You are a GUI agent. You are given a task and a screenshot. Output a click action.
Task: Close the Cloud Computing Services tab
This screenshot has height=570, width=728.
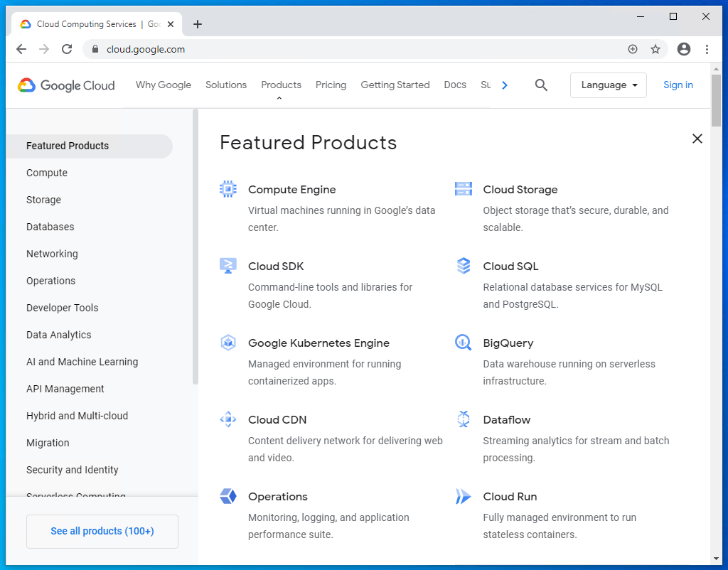pyautogui.click(x=171, y=24)
